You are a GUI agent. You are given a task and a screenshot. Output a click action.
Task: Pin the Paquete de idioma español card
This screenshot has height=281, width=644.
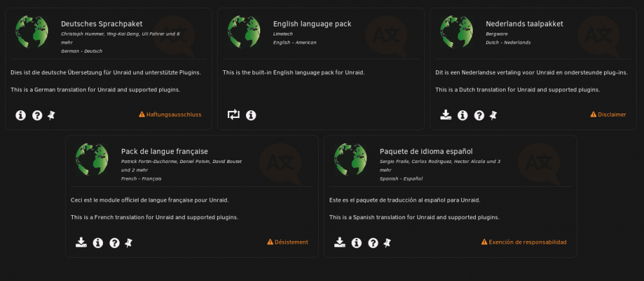tap(387, 243)
